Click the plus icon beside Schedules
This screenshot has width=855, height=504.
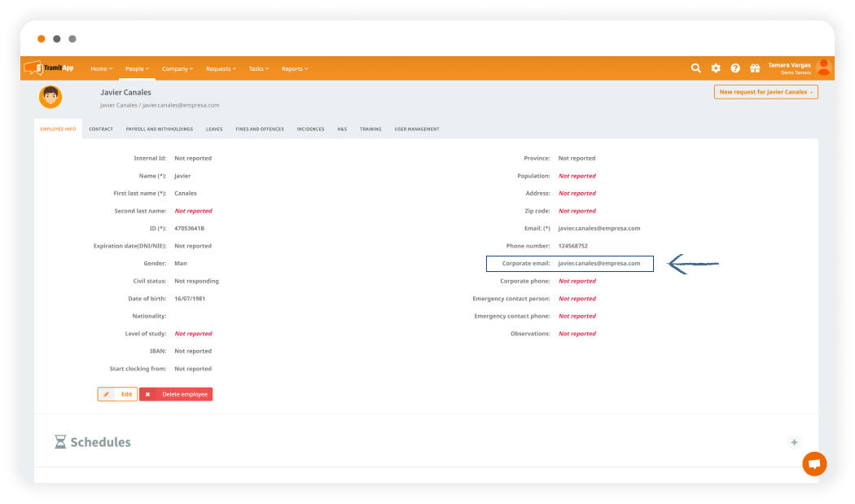click(794, 442)
